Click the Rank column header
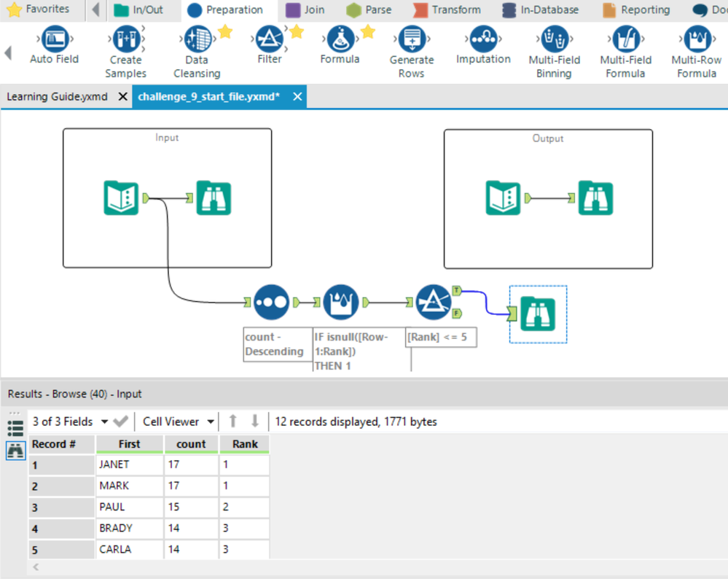The image size is (728, 579). pos(245,444)
